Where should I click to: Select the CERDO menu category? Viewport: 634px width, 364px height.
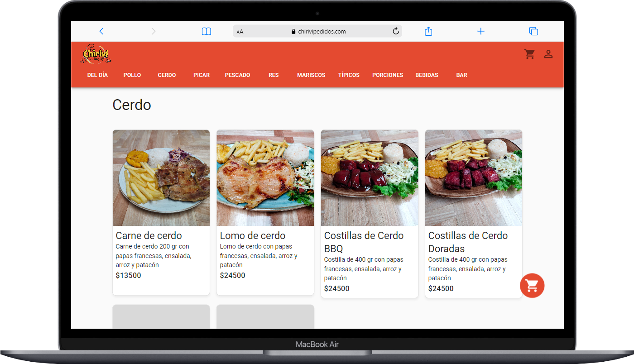167,75
